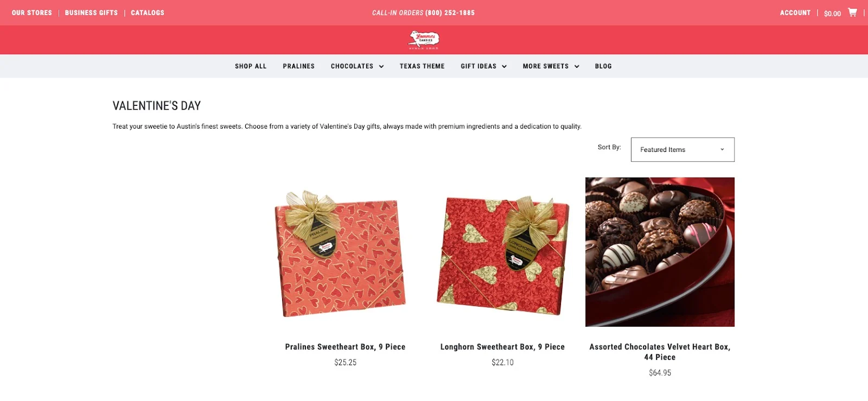Expand the More Sweets menu chevron
Screen dimensions: 868x401
pyautogui.click(x=577, y=67)
